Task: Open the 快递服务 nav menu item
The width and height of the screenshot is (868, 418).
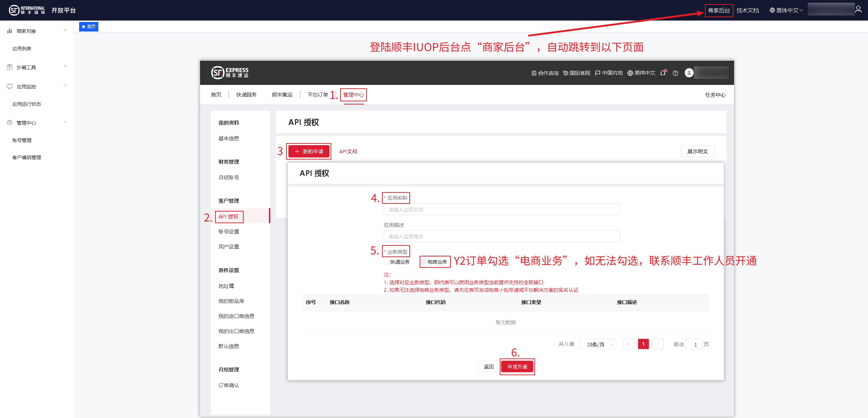Action: [246, 95]
